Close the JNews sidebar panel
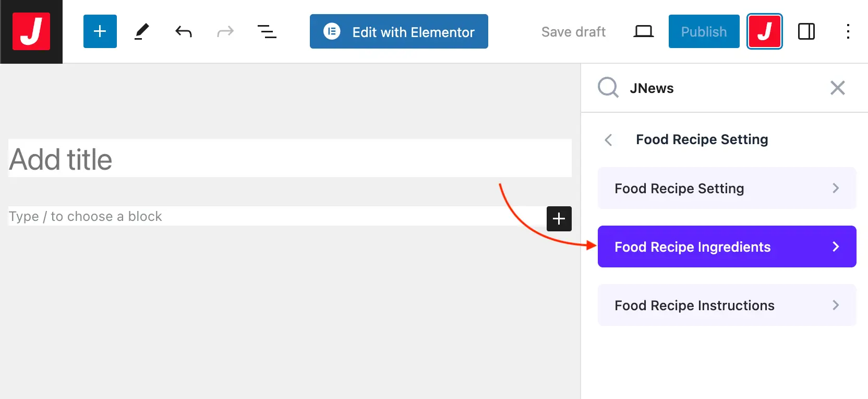 [x=837, y=88]
